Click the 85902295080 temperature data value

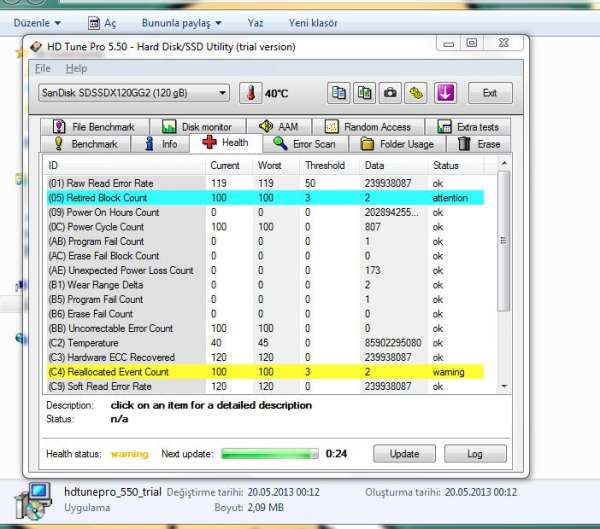pyautogui.click(x=393, y=343)
